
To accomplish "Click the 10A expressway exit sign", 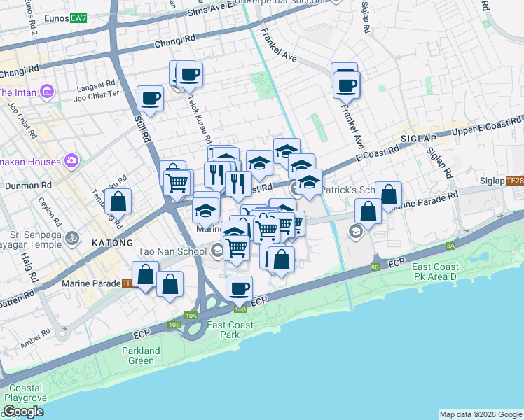I will coord(191,316).
